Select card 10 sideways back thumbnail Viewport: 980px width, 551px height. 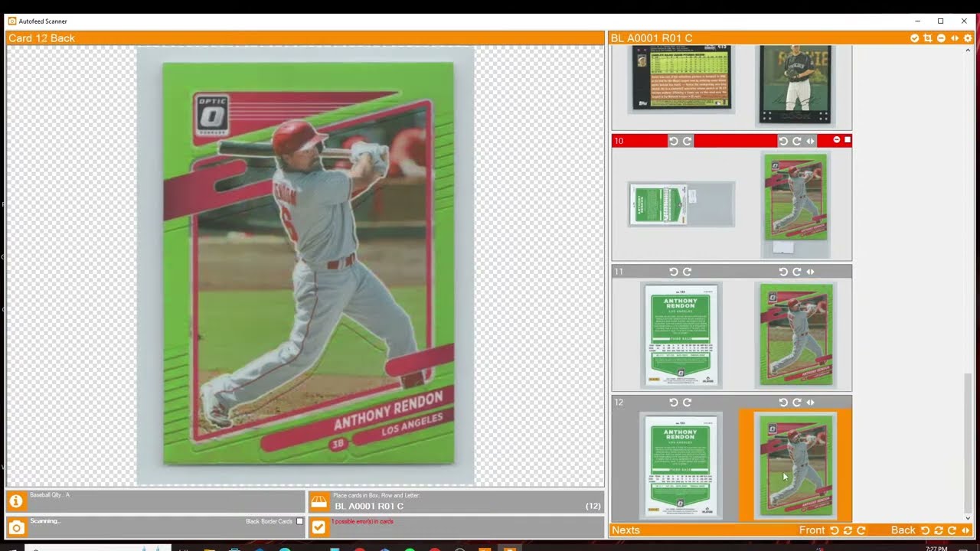681,204
